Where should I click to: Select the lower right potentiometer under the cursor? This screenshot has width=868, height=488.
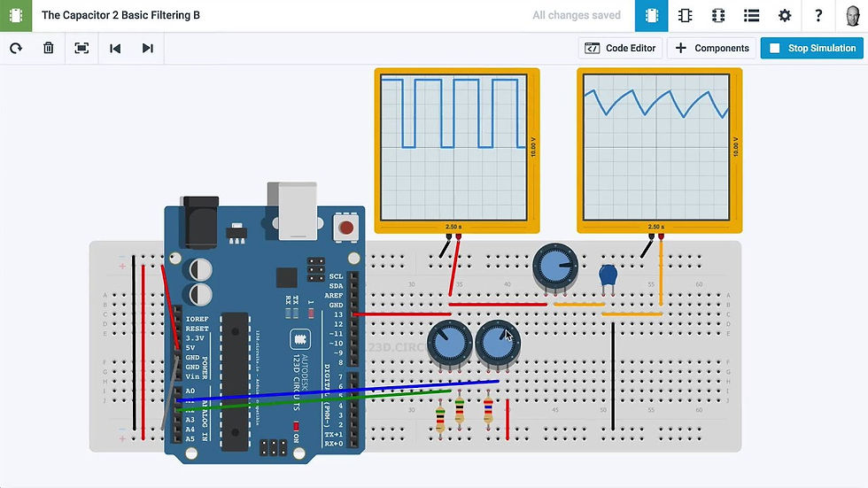(x=498, y=343)
